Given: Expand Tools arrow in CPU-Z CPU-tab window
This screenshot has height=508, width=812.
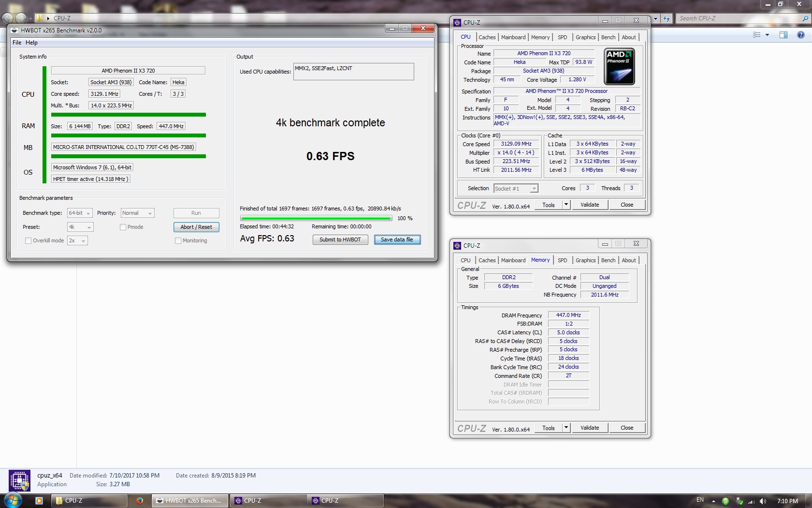Looking at the screenshot, I should pyautogui.click(x=566, y=205).
